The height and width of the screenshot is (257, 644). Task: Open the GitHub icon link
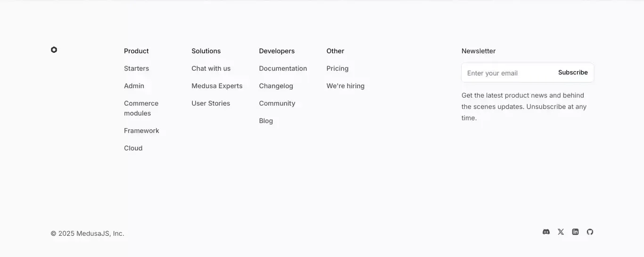pyautogui.click(x=590, y=232)
